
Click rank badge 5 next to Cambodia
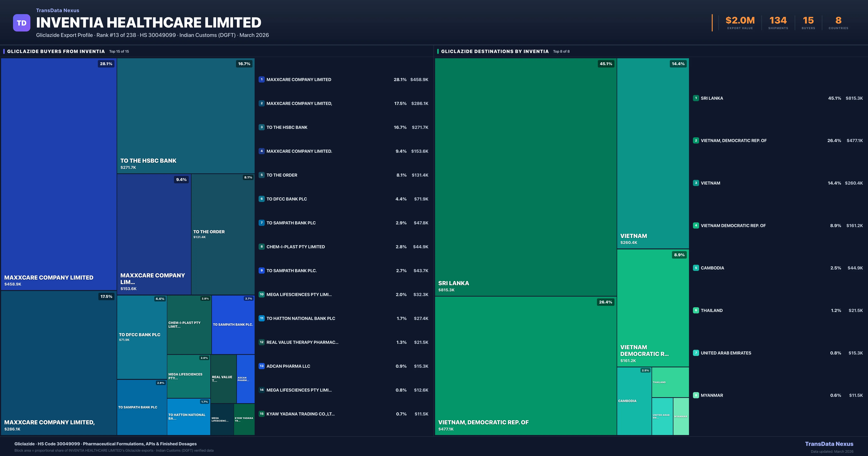(696, 268)
